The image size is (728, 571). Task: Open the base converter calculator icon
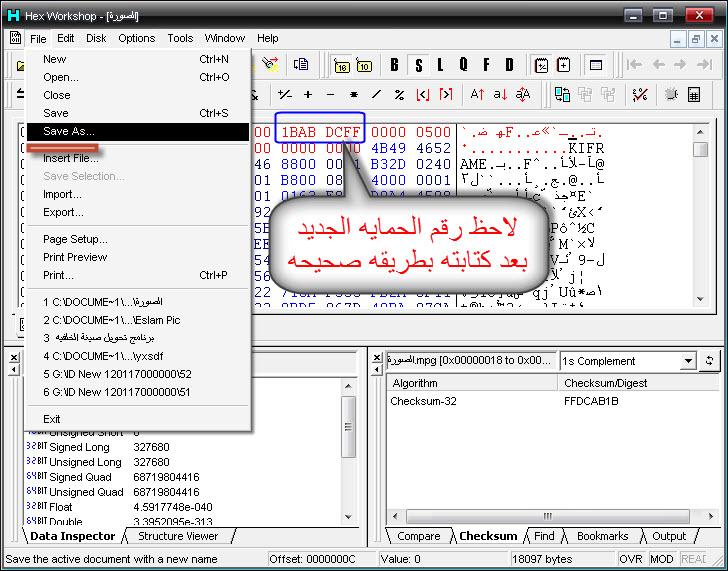point(694,95)
